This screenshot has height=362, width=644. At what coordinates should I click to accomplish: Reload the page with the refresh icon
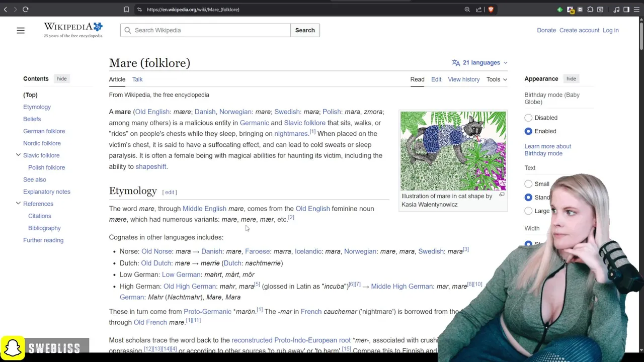(x=25, y=9)
